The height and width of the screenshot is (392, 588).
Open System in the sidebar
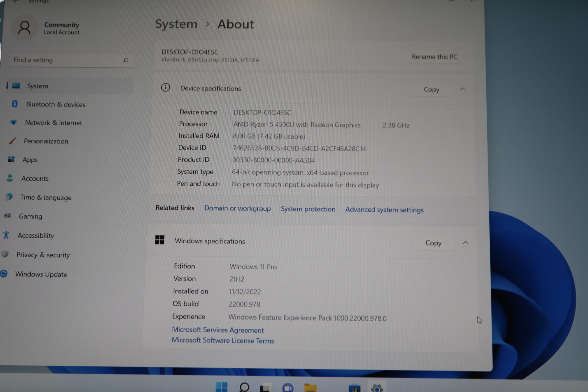(x=70, y=86)
